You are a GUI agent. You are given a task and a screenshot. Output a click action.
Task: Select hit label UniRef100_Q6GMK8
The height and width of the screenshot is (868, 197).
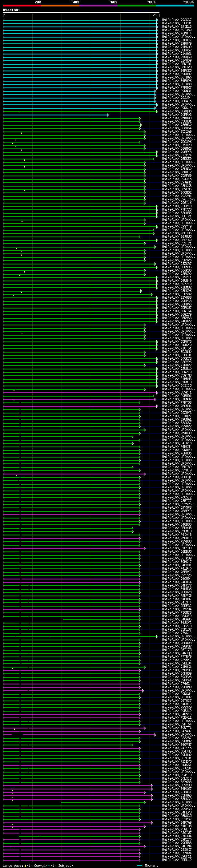coord(177,149)
